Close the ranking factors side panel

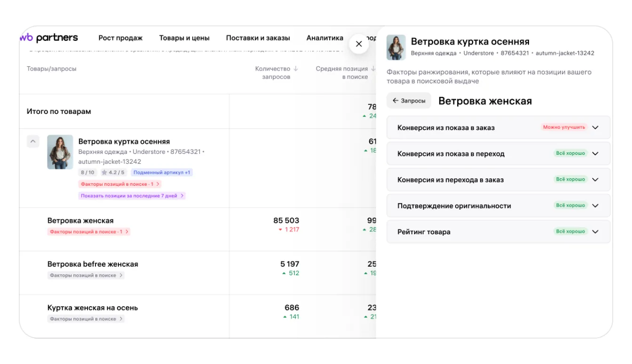(359, 44)
